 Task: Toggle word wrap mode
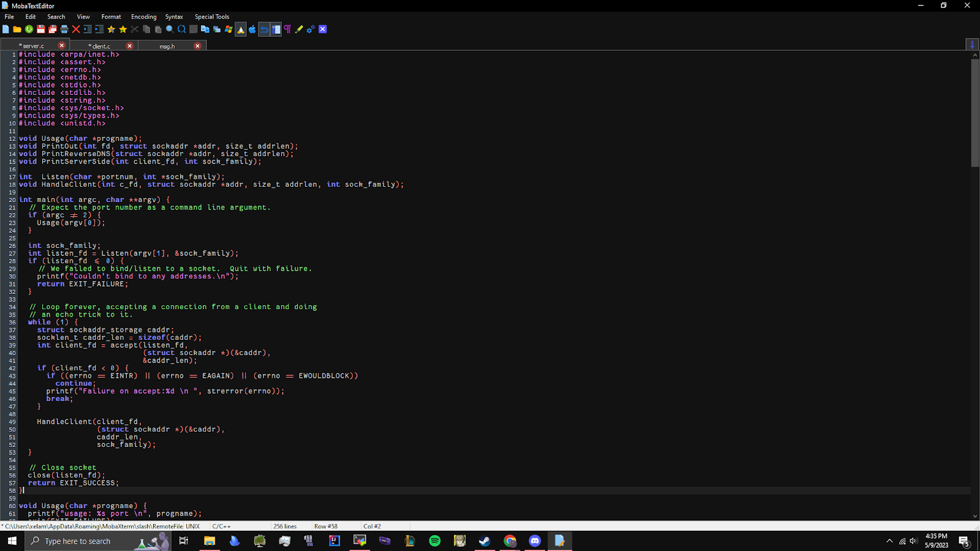click(275, 29)
